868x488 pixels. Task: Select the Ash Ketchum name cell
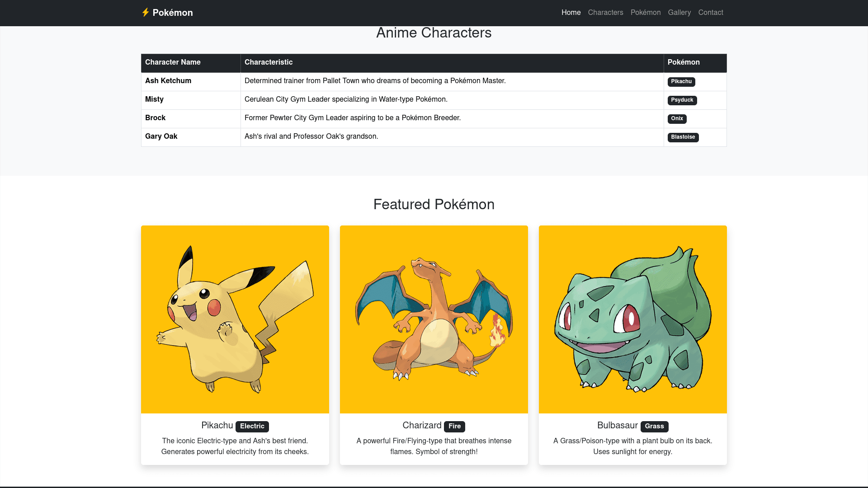click(191, 82)
